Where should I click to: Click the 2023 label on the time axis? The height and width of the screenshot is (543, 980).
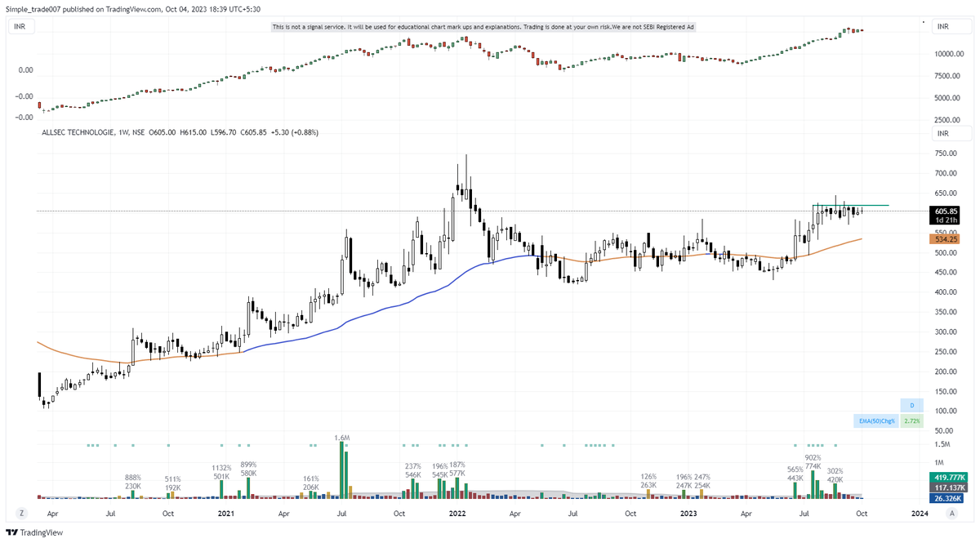pos(688,514)
